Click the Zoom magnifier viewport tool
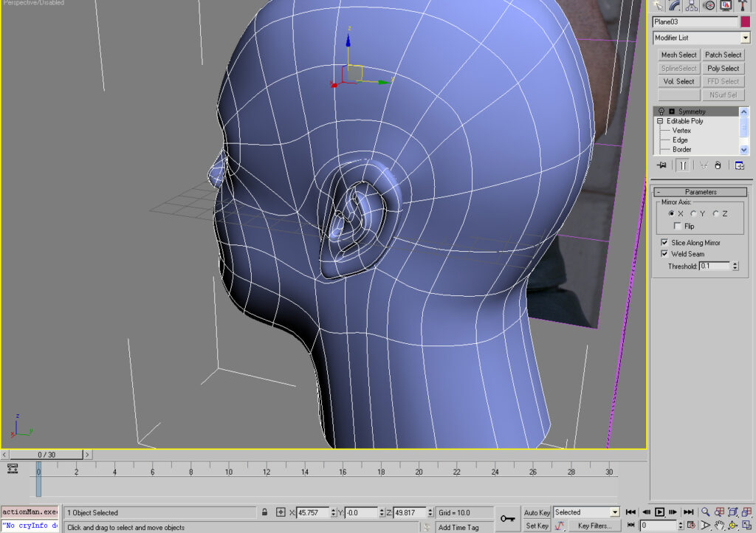The width and height of the screenshot is (756, 533). point(706,512)
